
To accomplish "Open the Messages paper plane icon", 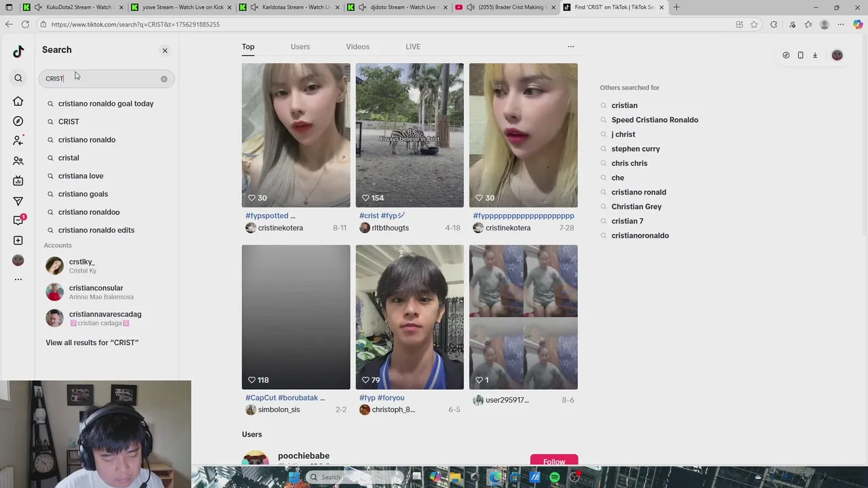I will (x=18, y=201).
